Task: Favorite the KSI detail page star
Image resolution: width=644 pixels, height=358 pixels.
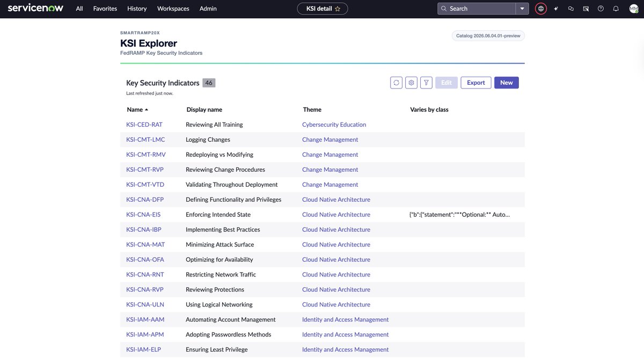Action: tap(337, 9)
